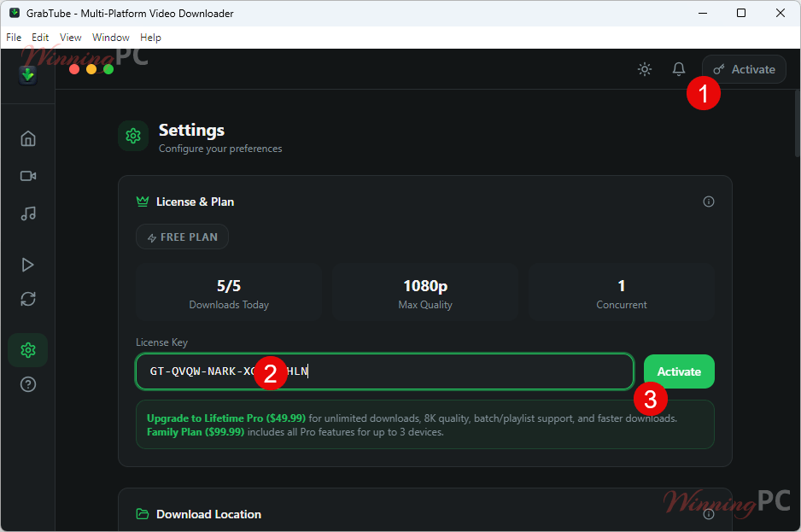
Task: Toggle light/dark theme sun icon
Action: (x=645, y=69)
